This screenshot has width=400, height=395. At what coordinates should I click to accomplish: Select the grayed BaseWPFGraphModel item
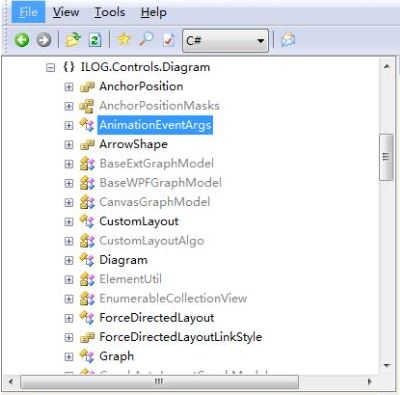tap(160, 183)
